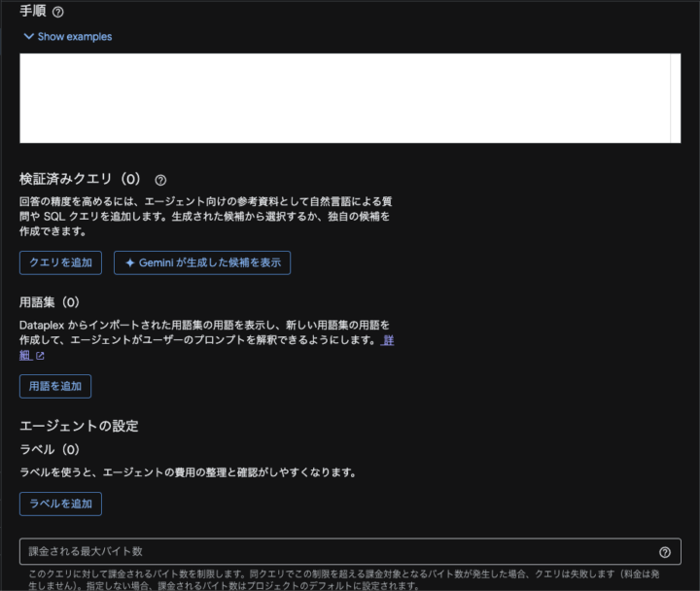Click the Show examples text label
Viewport: 700px width, 591px height.
tap(75, 37)
